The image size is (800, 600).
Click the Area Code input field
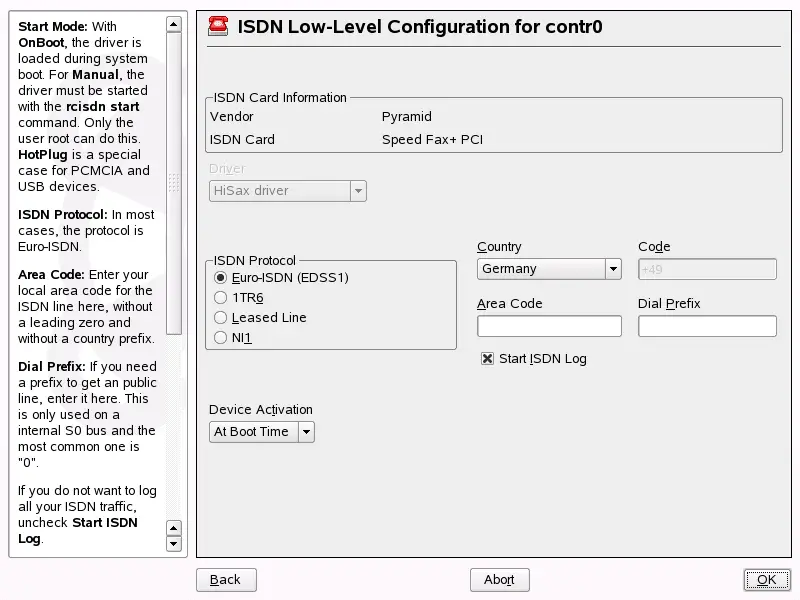tap(549, 326)
